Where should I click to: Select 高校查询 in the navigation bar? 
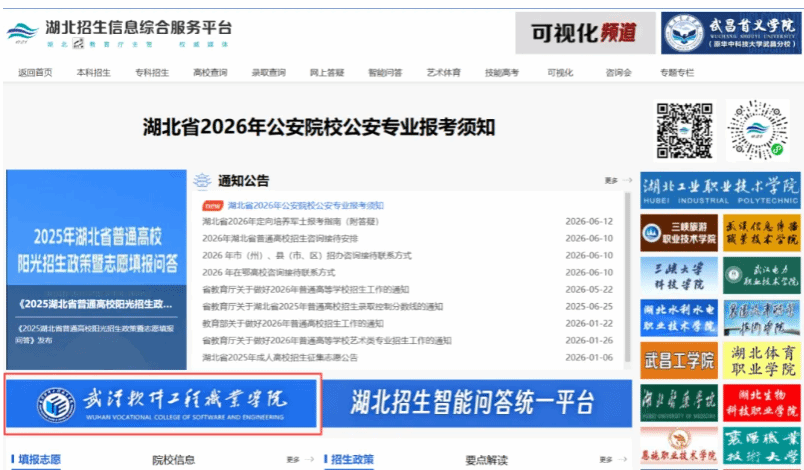[210, 73]
